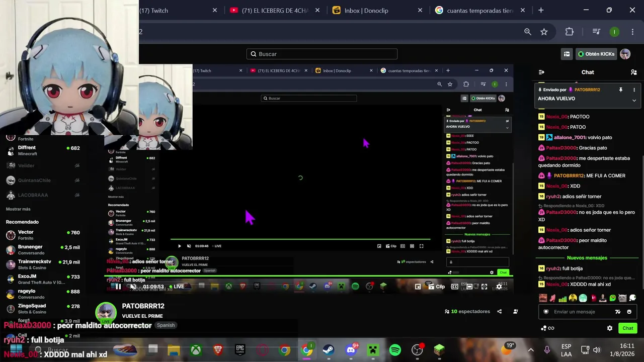Image resolution: width=644 pixels, height=362 pixels.
Task: Open main chat settings gear beside Chat button
Action: pos(610,328)
